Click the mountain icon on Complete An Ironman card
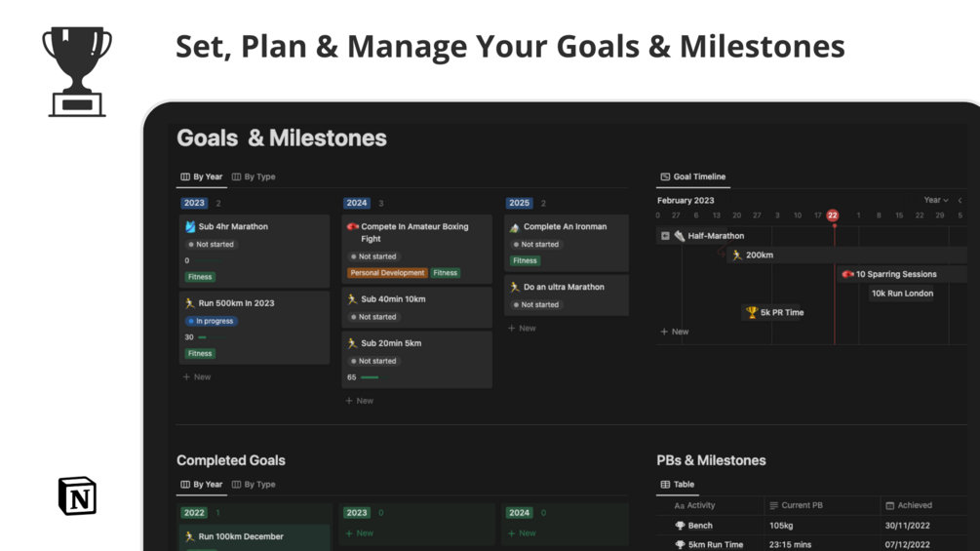Viewport: 980px width, 551px height. 515,227
